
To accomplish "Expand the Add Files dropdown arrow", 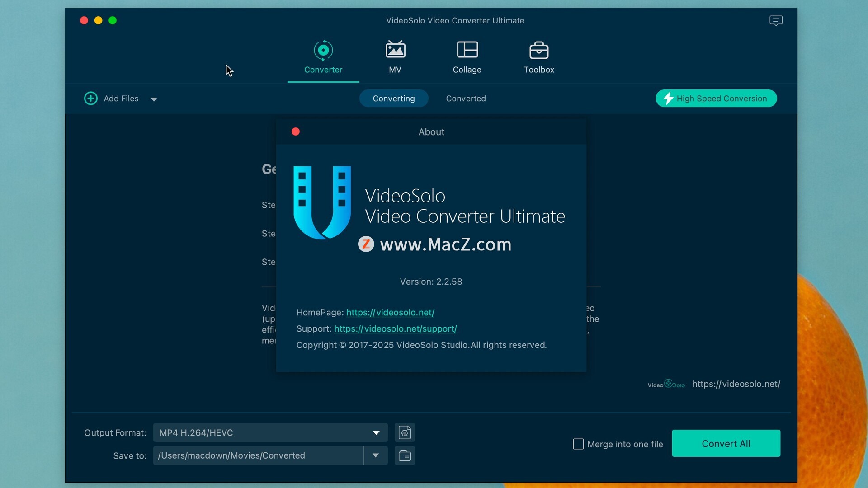I will coord(154,99).
